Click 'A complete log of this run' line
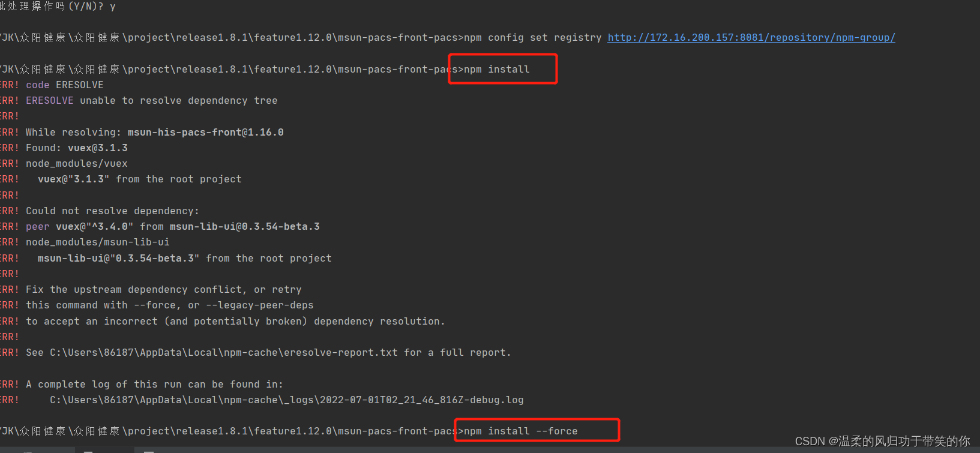The image size is (980, 453). point(155,384)
